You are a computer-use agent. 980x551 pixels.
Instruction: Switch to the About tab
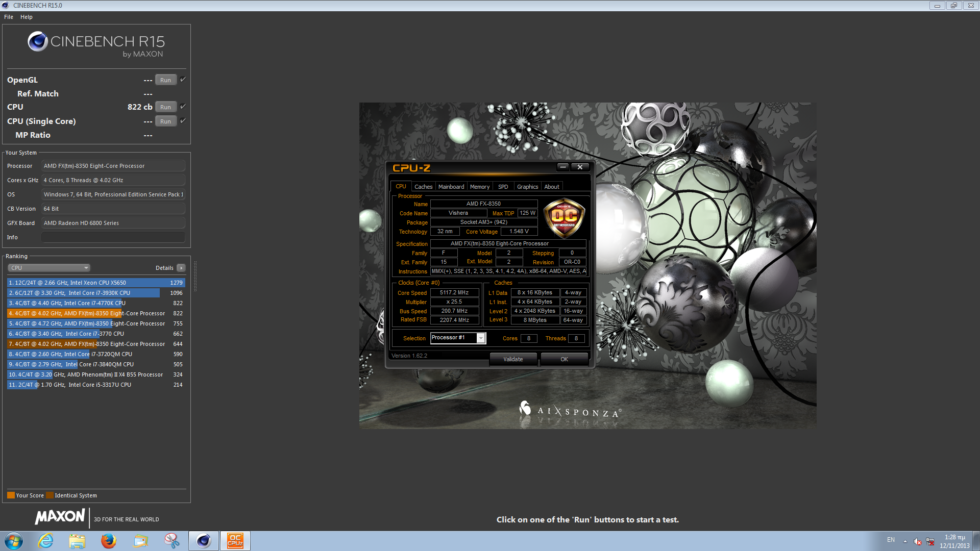552,187
